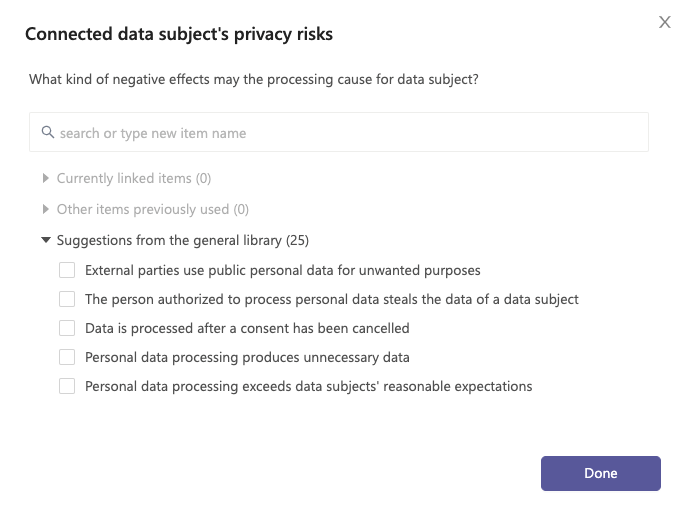
Task: Select the External parties unwanted purposes text
Action: [x=283, y=271]
